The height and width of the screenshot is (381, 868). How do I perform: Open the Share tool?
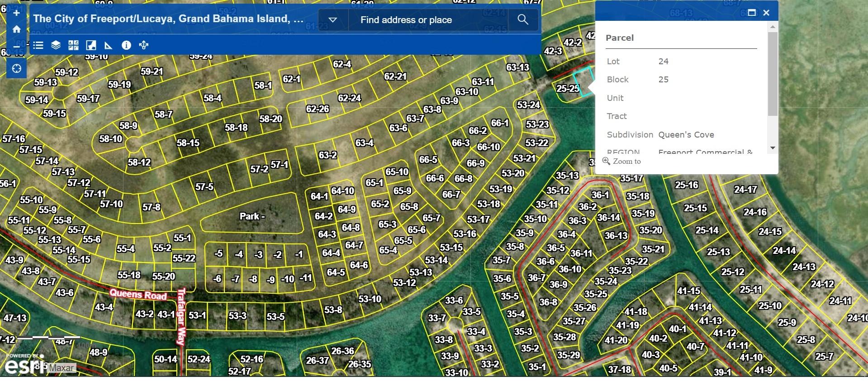coord(144,45)
